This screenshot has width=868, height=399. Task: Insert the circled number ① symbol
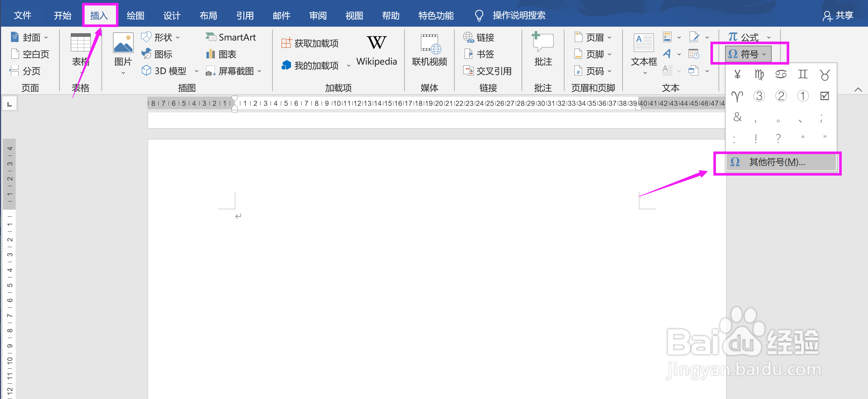point(803,96)
